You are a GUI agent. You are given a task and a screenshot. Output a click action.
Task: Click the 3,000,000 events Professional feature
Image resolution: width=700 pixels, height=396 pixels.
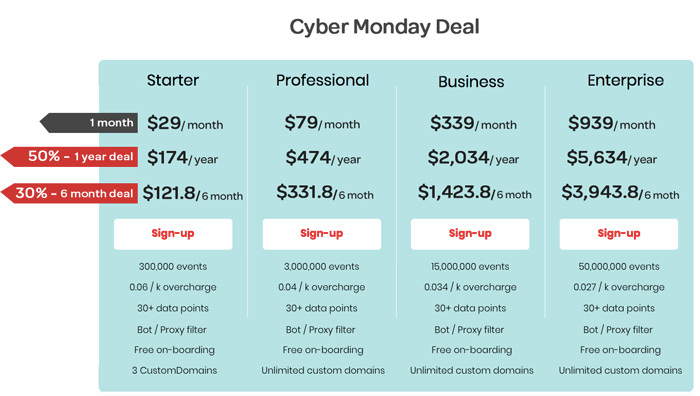coord(321,267)
